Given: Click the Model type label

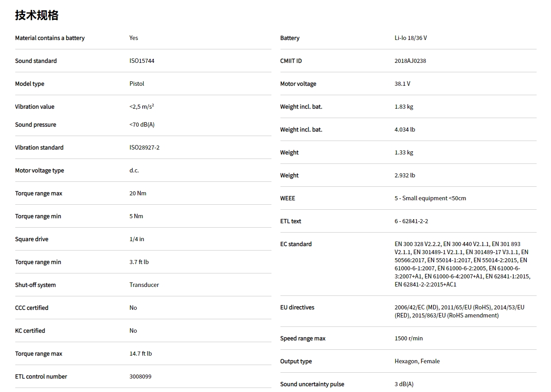Looking at the screenshot, I should [30, 84].
